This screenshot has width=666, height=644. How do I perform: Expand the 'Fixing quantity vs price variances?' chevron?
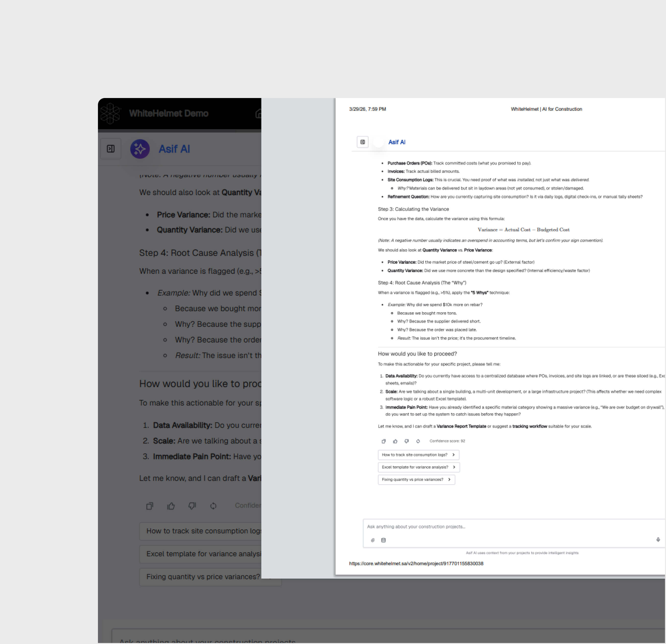point(449,479)
